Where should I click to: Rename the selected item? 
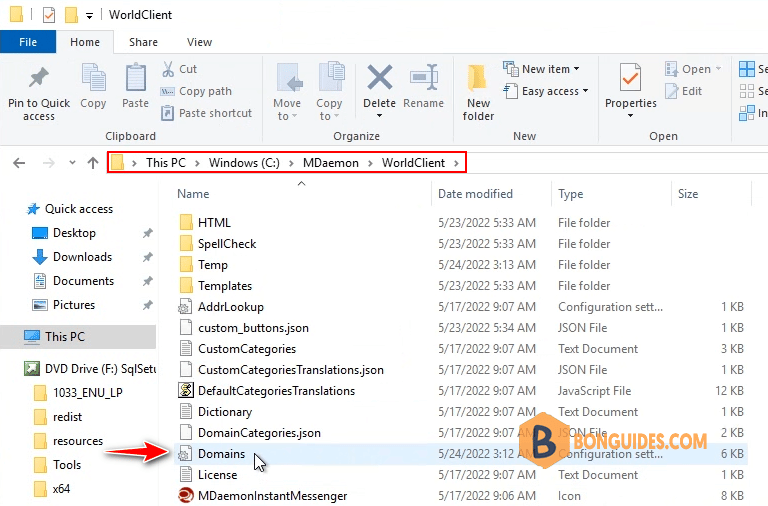pyautogui.click(x=424, y=86)
